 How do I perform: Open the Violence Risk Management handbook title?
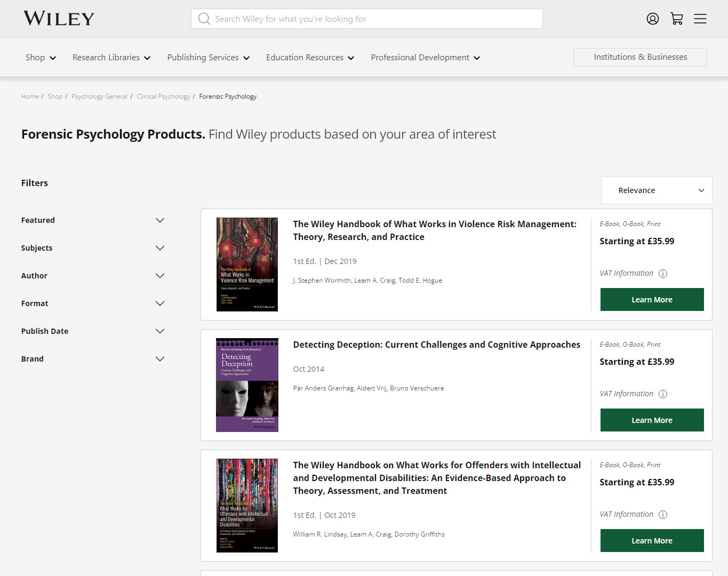pos(435,230)
